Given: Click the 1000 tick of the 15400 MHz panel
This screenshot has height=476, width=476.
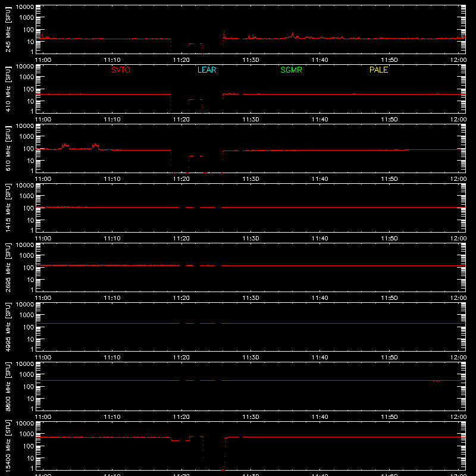Looking at the screenshot, I should pos(27,434).
